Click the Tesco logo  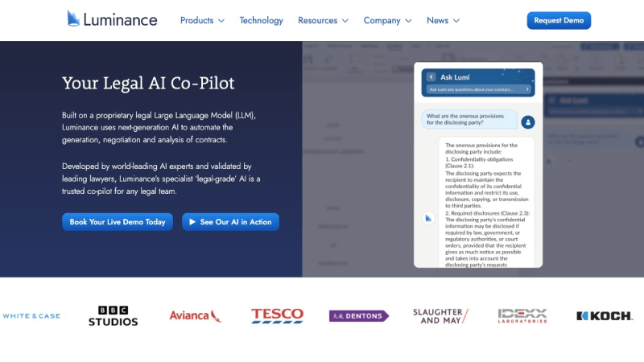tap(277, 315)
